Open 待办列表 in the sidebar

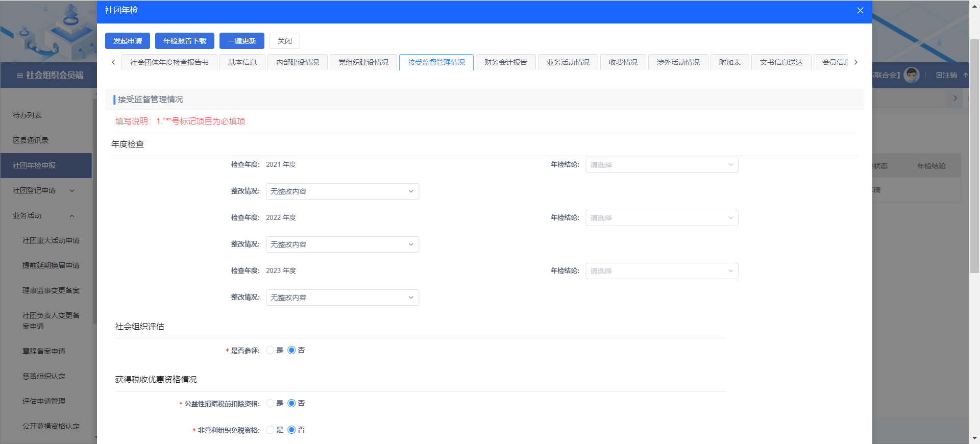coord(28,116)
